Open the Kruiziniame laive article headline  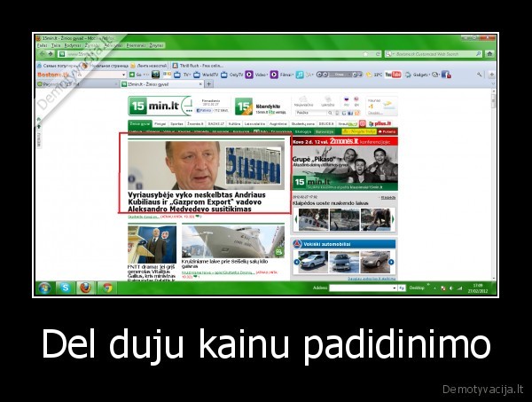(224, 264)
